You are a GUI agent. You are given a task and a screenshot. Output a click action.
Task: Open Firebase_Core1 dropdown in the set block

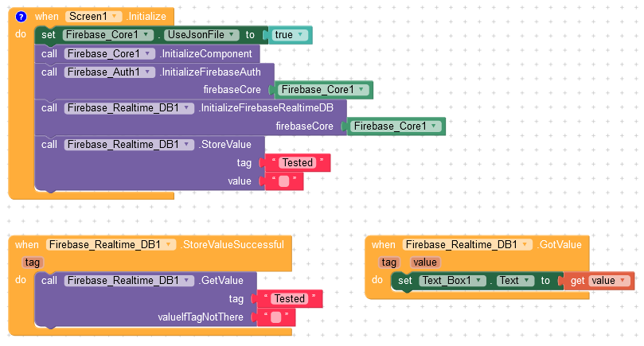click(108, 35)
